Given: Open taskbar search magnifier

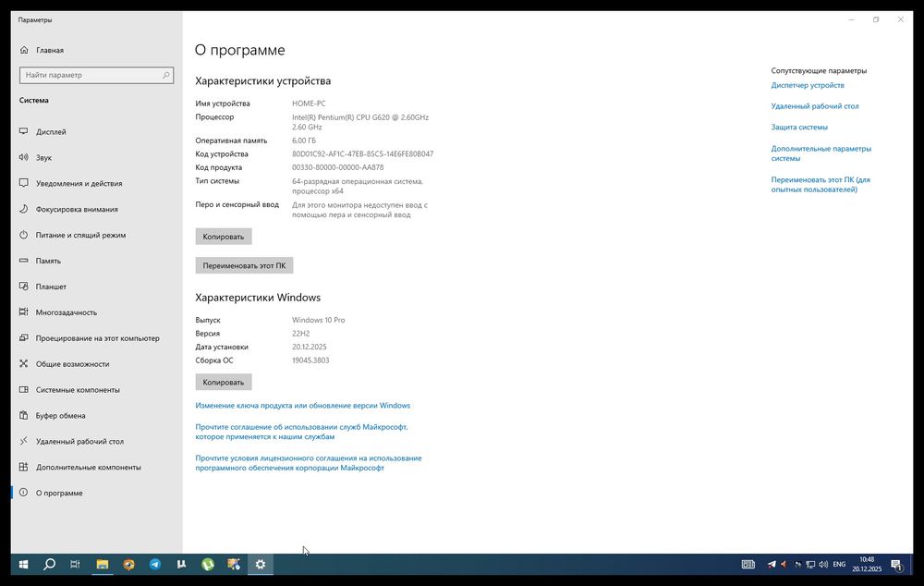Looking at the screenshot, I should [x=50, y=564].
